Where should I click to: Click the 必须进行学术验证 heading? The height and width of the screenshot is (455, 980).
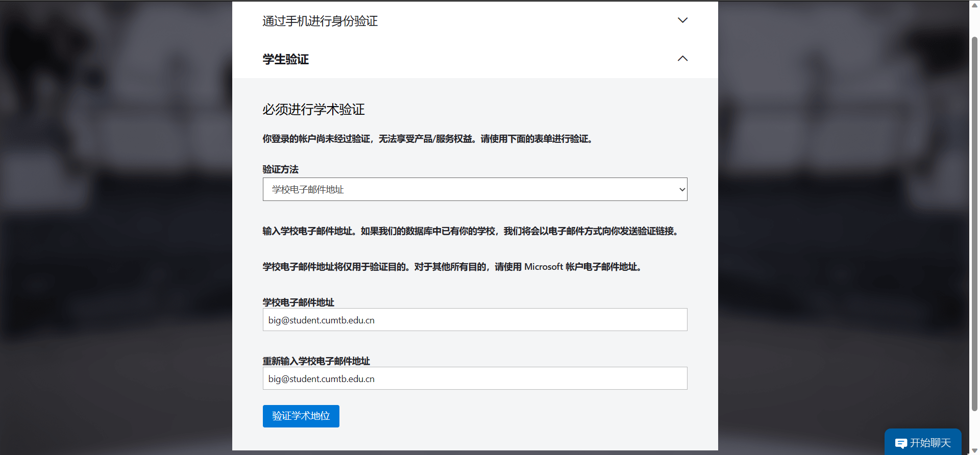[x=313, y=110]
